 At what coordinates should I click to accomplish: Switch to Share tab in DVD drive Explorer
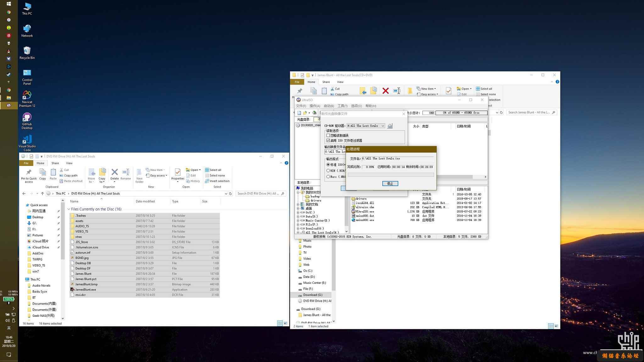pos(55,163)
